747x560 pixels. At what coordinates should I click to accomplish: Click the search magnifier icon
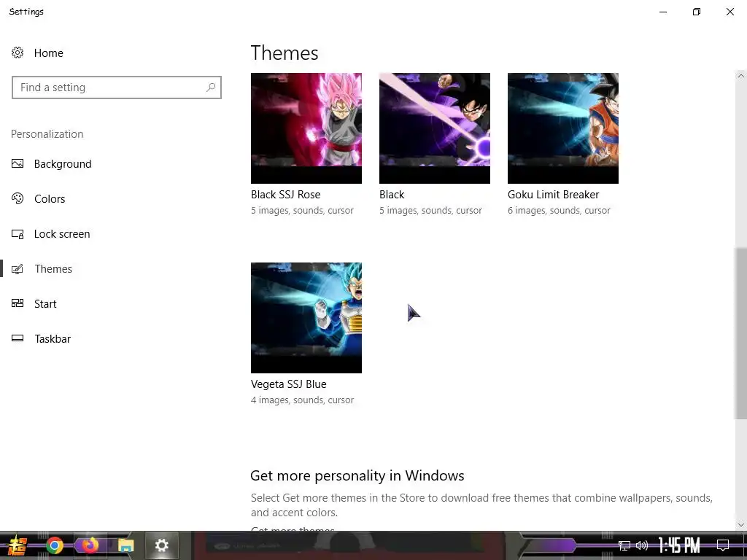pyautogui.click(x=211, y=87)
